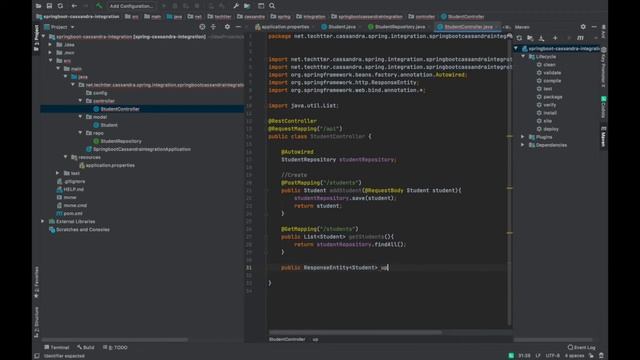Click the editor horizontal scrollbar
Viewport: 640px width, 360px height.
click(355, 332)
